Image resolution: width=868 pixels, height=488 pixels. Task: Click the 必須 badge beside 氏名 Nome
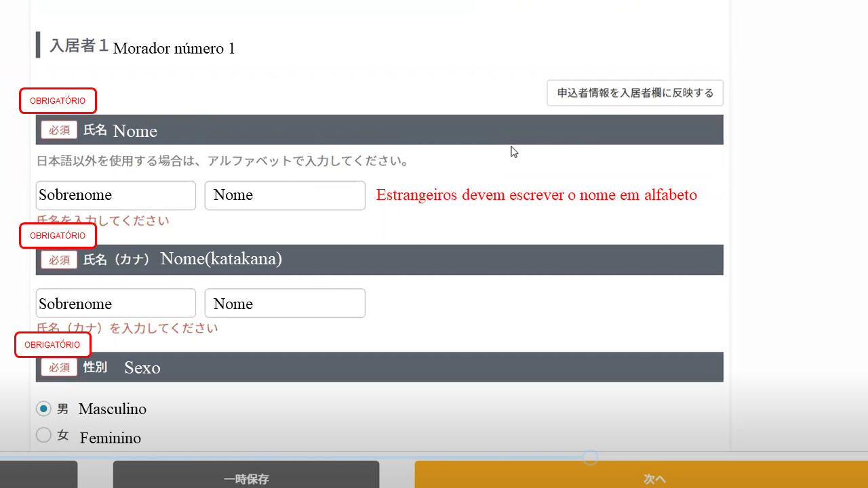click(59, 130)
